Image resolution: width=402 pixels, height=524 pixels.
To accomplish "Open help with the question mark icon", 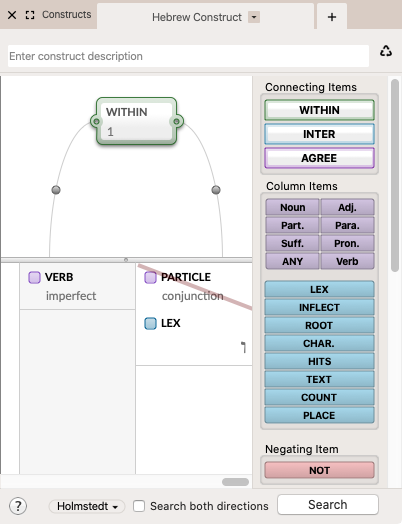I will coord(18,506).
